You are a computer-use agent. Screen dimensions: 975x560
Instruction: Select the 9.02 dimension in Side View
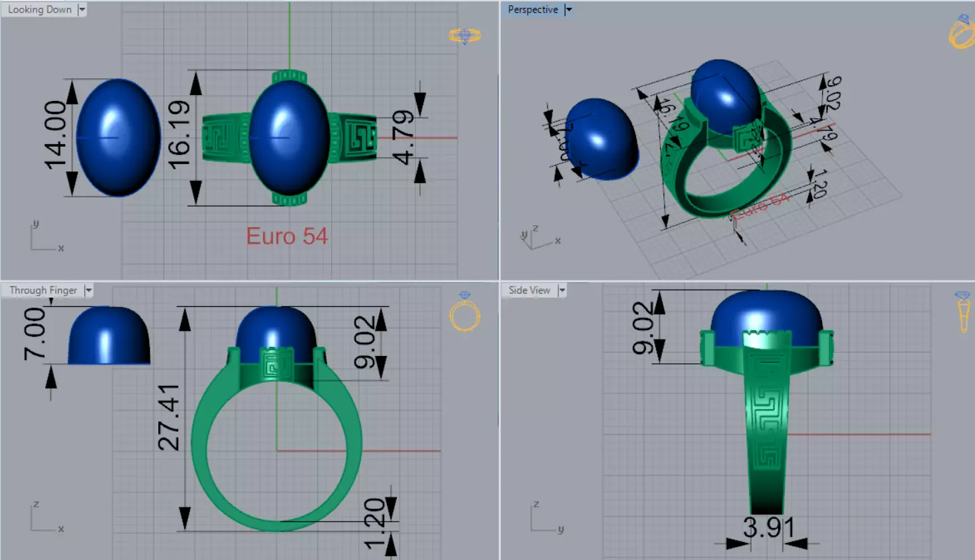[x=643, y=327]
